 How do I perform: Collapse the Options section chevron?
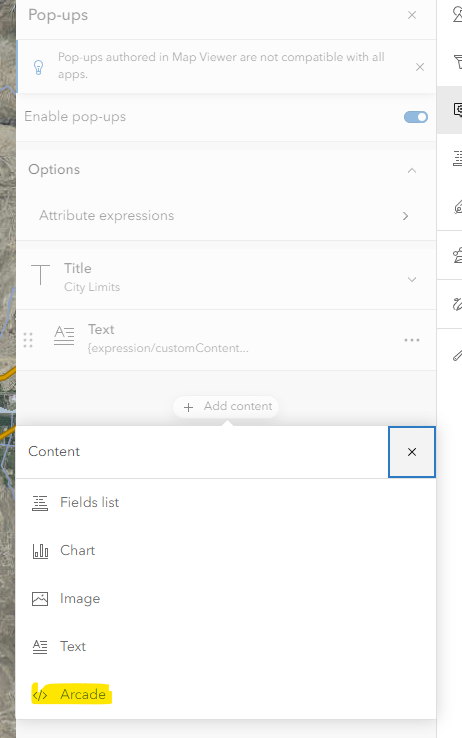coord(412,170)
